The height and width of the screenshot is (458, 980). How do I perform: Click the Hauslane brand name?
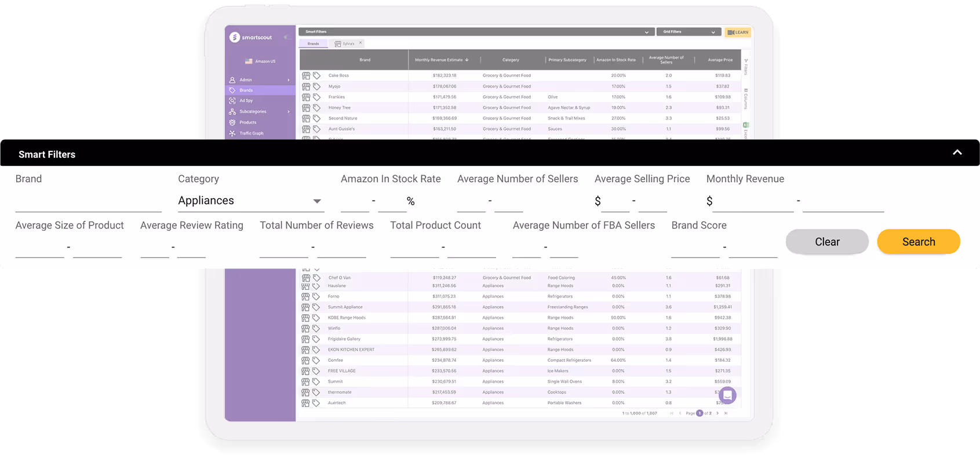(337, 286)
